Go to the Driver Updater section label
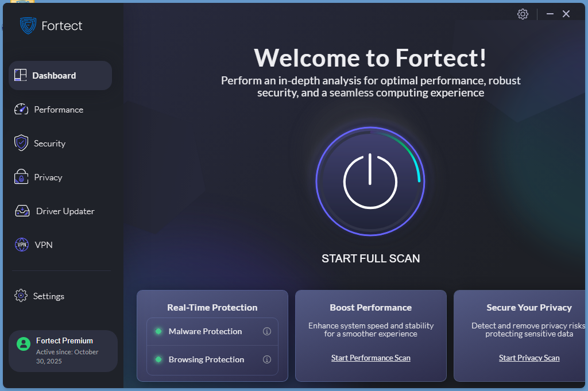The image size is (588, 391). (x=65, y=211)
